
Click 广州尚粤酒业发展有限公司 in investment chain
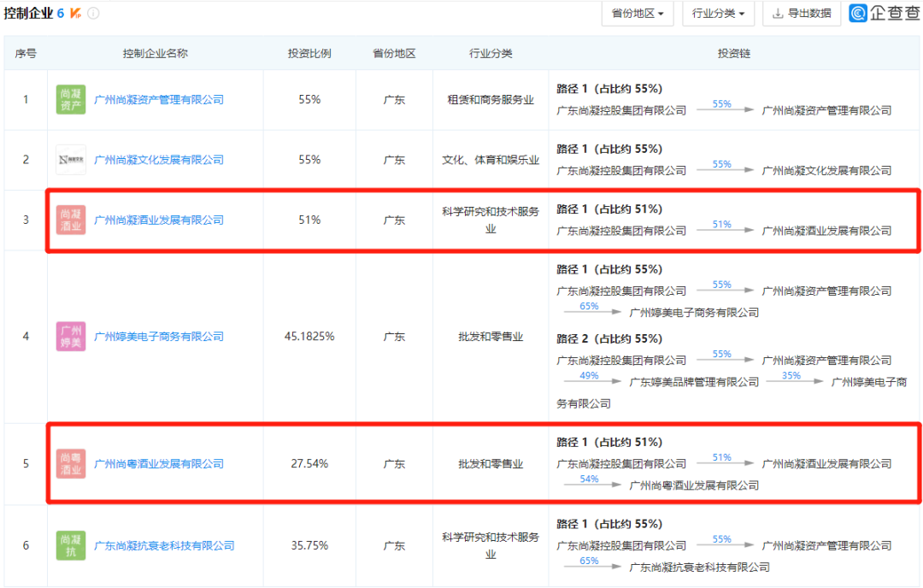(x=694, y=485)
